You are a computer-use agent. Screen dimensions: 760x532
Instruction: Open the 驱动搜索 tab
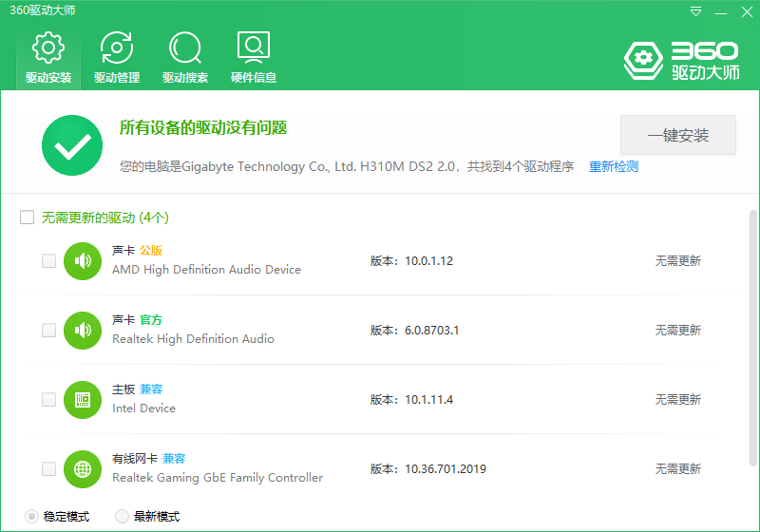click(185, 57)
